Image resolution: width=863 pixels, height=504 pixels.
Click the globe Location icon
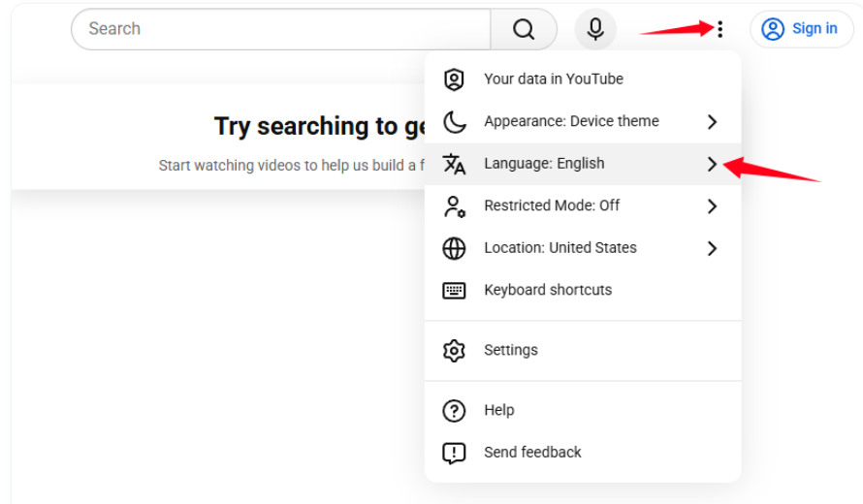point(454,249)
